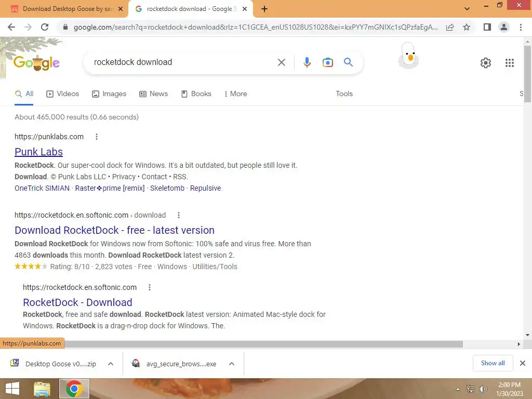Screen dimensions: 532x399
Task: Open the OneTrick SIMIAN sitelink
Action: pyautogui.click(x=42, y=188)
